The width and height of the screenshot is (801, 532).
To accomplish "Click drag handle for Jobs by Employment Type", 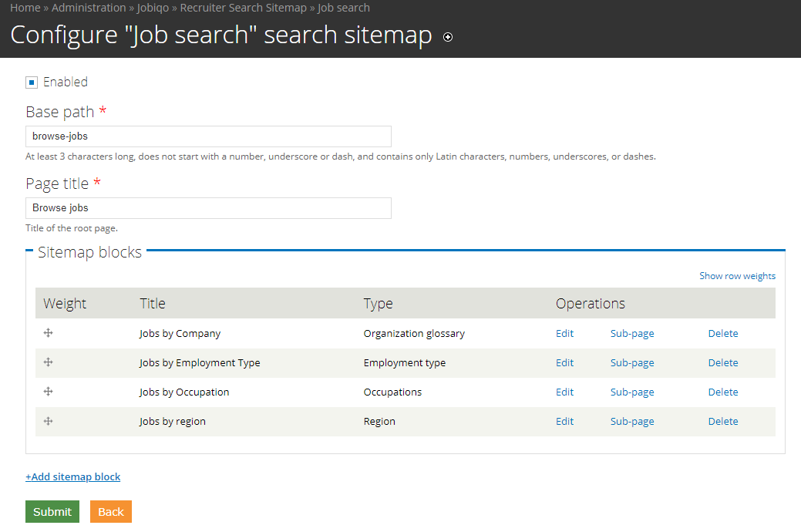I will click(48, 362).
